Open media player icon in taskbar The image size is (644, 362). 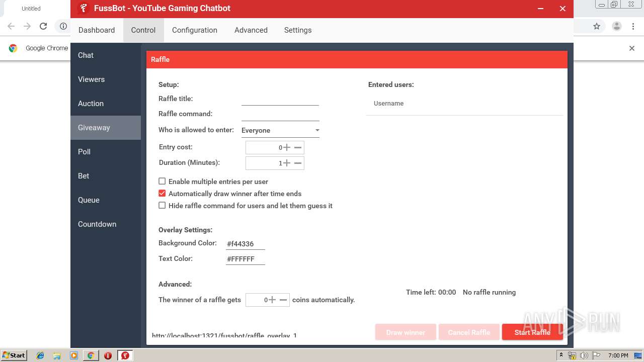tap(74, 355)
